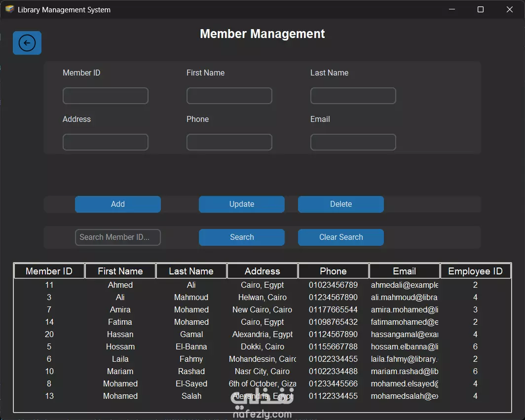Click the Member ID cell 13

49,396
